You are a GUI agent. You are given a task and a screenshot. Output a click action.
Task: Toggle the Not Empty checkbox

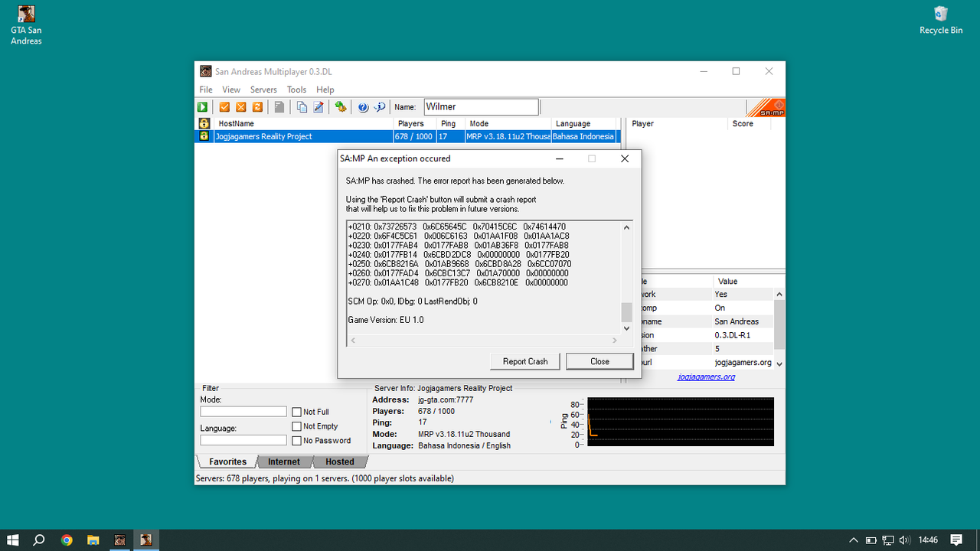[297, 426]
